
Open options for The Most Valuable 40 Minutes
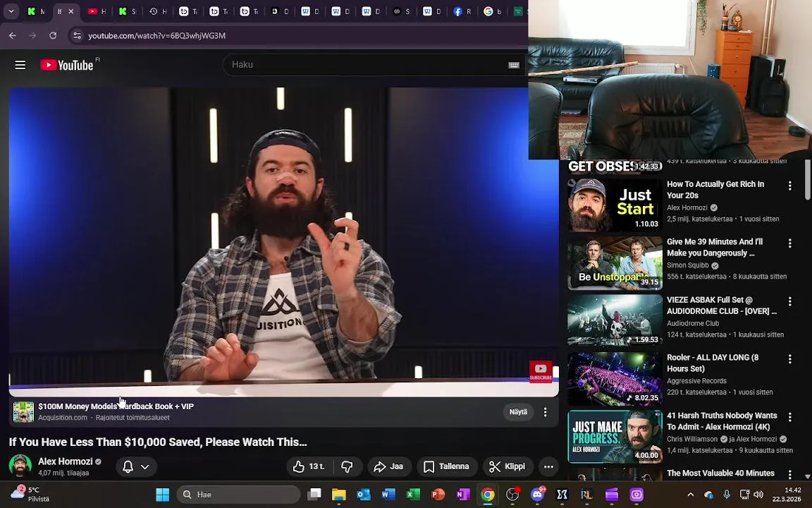tap(789, 474)
